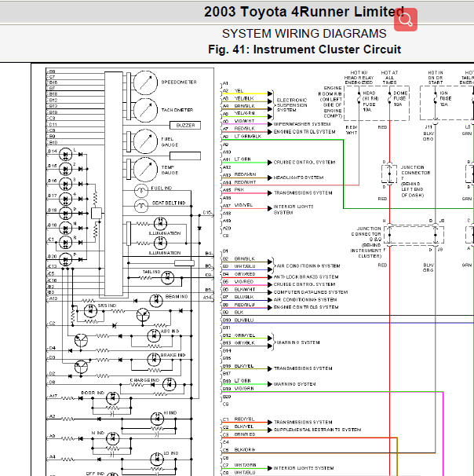Click the LT GRN/BLK wire label at A8

point(248,137)
